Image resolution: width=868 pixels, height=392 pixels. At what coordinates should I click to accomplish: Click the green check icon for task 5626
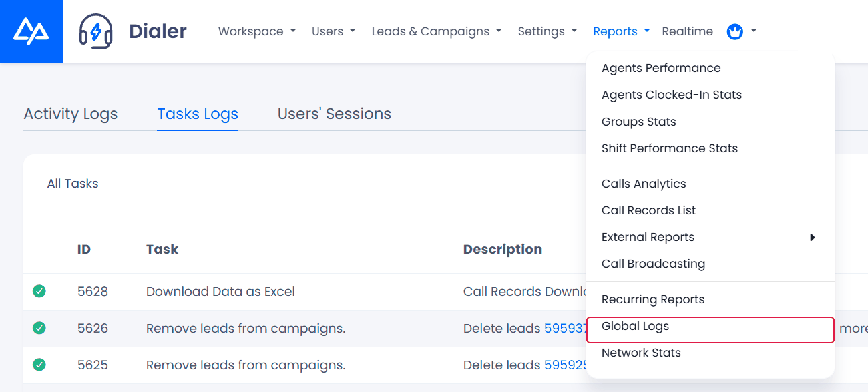[x=39, y=328]
